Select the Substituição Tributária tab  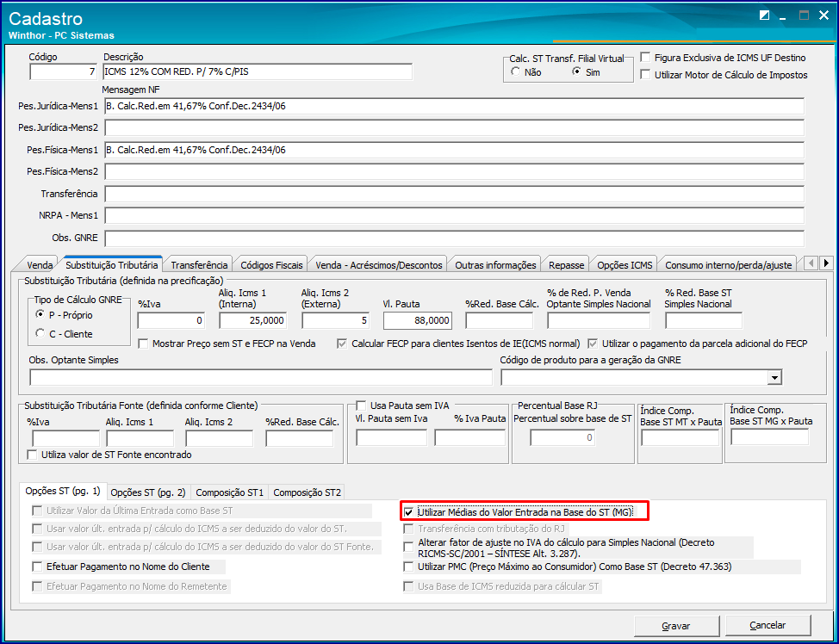pyautogui.click(x=111, y=264)
